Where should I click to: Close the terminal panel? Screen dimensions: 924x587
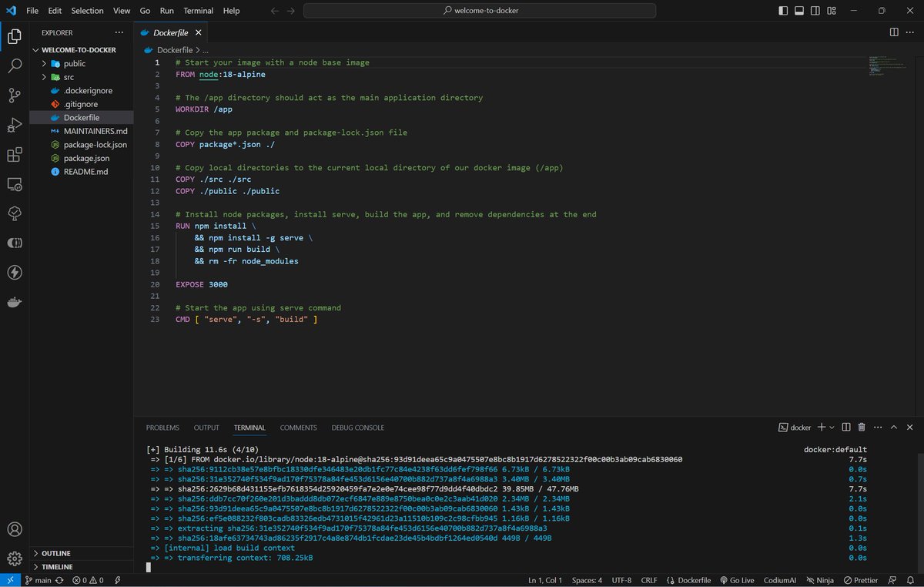pyautogui.click(x=911, y=427)
